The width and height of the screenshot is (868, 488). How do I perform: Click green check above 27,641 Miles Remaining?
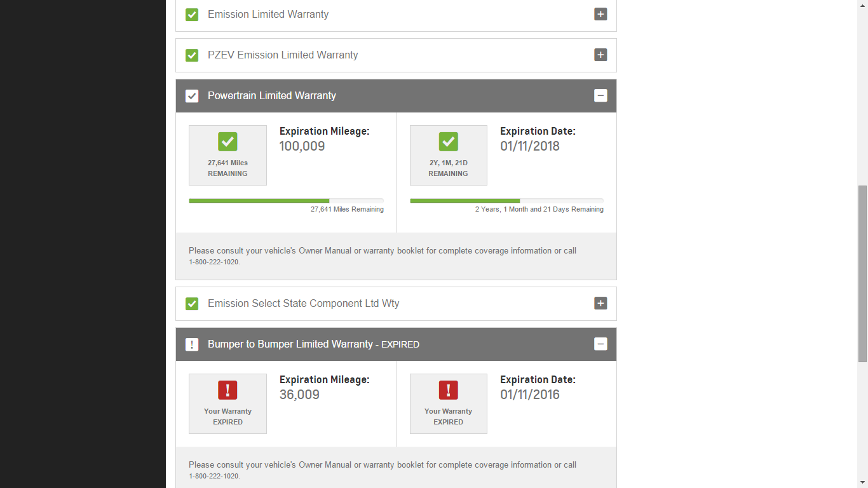coord(227,141)
